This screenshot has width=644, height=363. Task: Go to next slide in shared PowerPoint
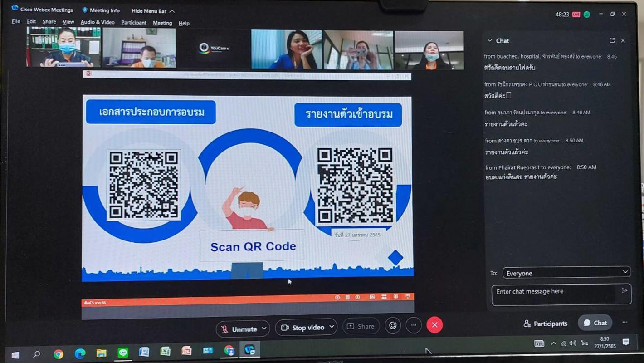358,298
